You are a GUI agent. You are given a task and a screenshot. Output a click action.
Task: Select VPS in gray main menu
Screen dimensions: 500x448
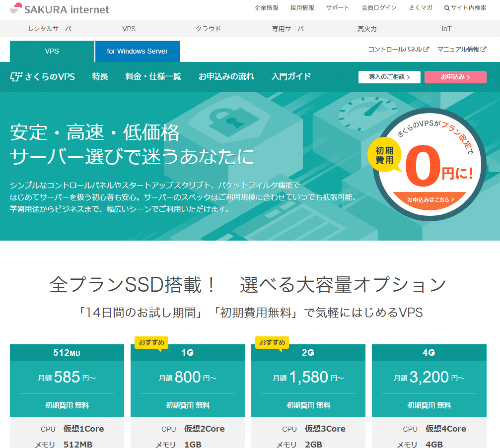pos(129,29)
